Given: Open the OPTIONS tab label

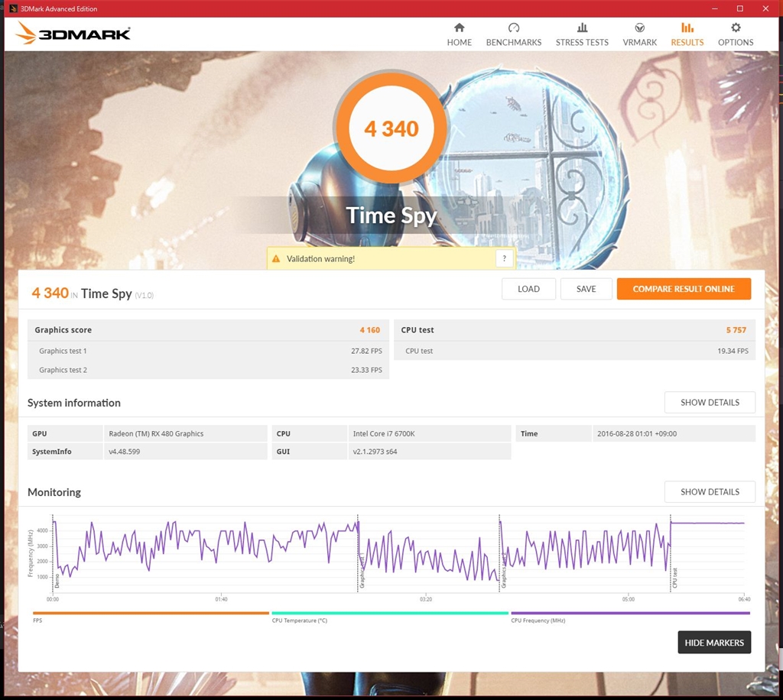Looking at the screenshot, I should pos(736,42).
